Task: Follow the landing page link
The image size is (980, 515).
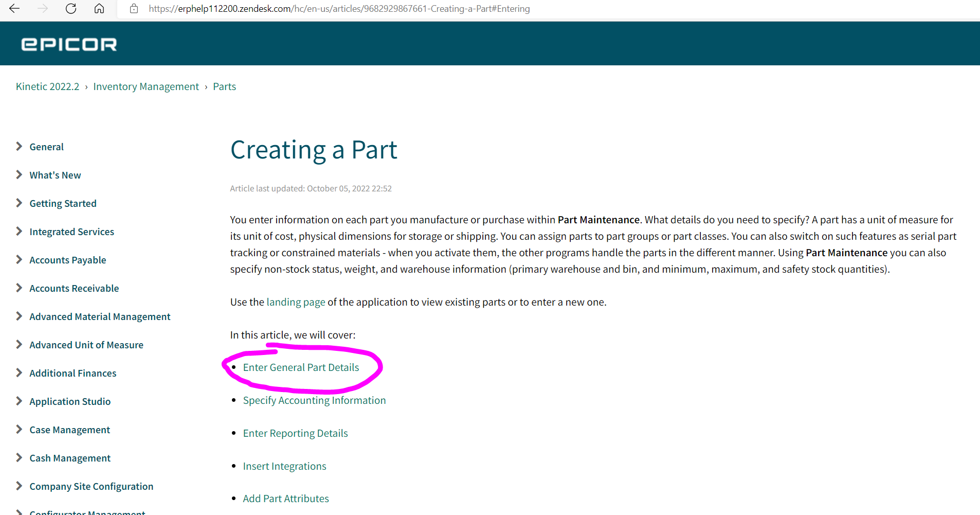Action: pyautogui.click(x=296, y=302)
